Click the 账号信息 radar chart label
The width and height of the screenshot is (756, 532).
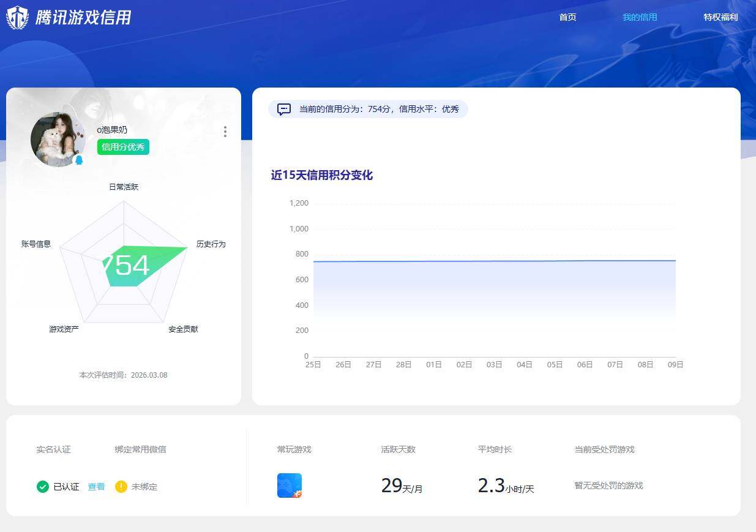pyautogui.click(x=36, y=244)
